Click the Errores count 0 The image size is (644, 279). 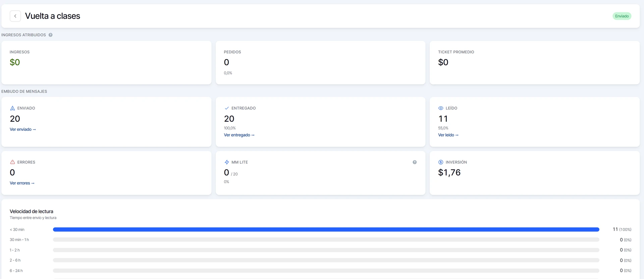point(12,173)
